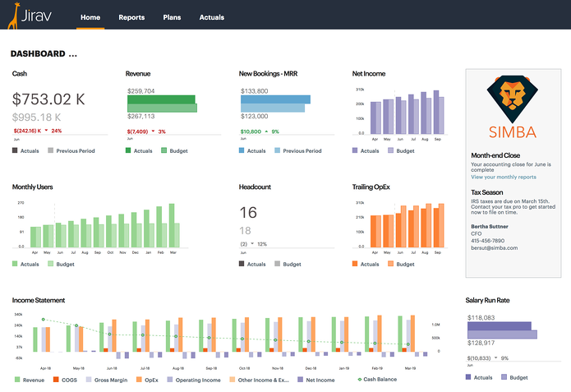The image size is (571, 392).
Task: Open the Plans tab
Action: click(x=172, y=17)
